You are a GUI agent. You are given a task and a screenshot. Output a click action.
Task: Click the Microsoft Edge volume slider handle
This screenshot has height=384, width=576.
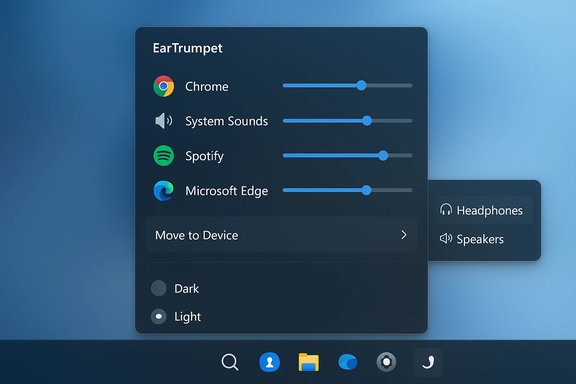(x=366, y=190)
